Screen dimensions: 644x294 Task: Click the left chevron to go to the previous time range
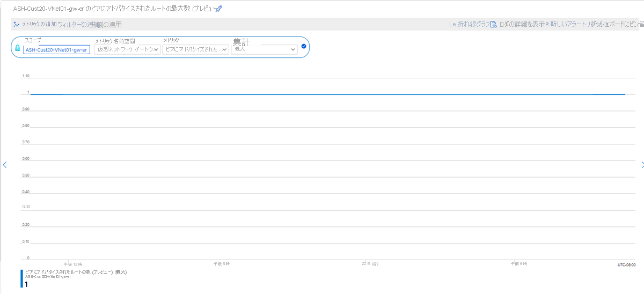5,165
